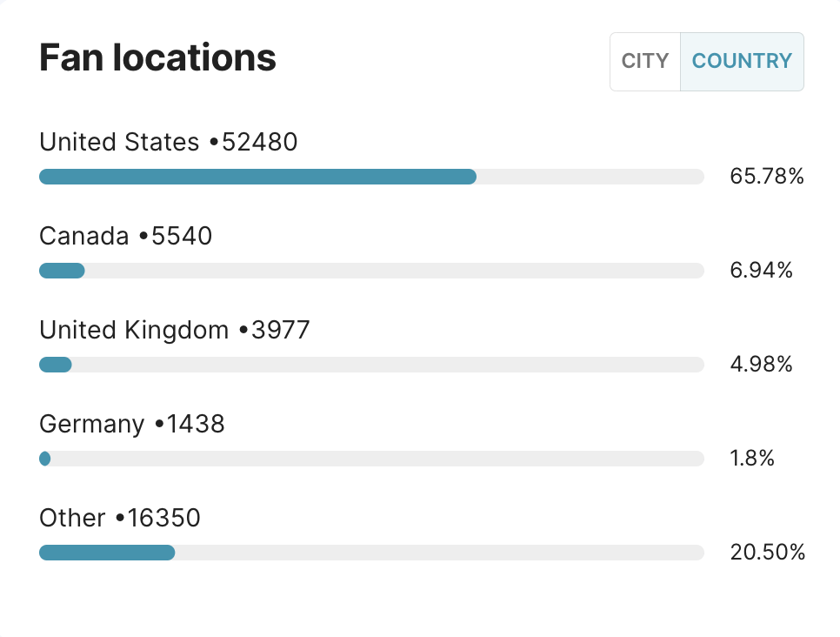Click the unfilled part of United States bar
Viewport: 840px width, 637px height.
(590, 177)
